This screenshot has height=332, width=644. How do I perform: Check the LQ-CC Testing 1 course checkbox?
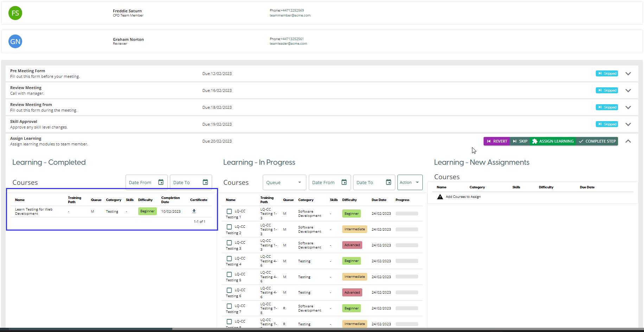(x=229, y=211)
